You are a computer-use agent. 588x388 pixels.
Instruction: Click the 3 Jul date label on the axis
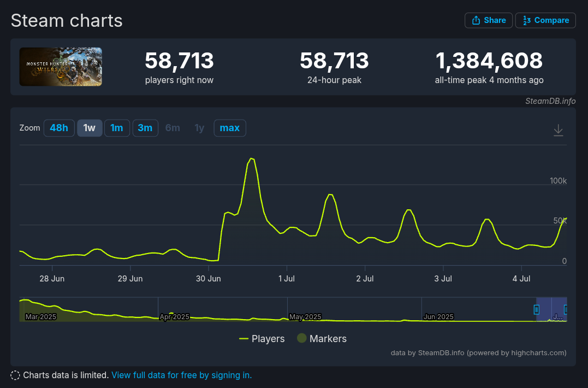coord(443,279)
